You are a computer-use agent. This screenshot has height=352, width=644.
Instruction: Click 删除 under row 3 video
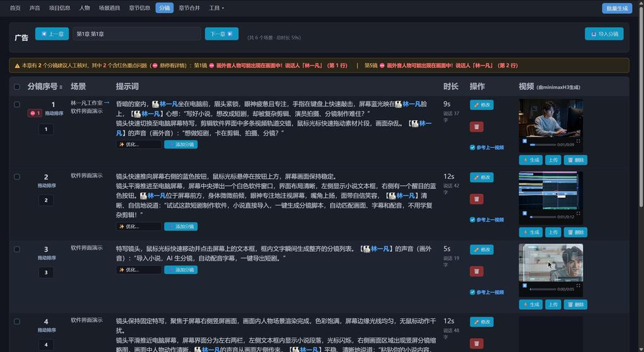[x=575, y=305]
